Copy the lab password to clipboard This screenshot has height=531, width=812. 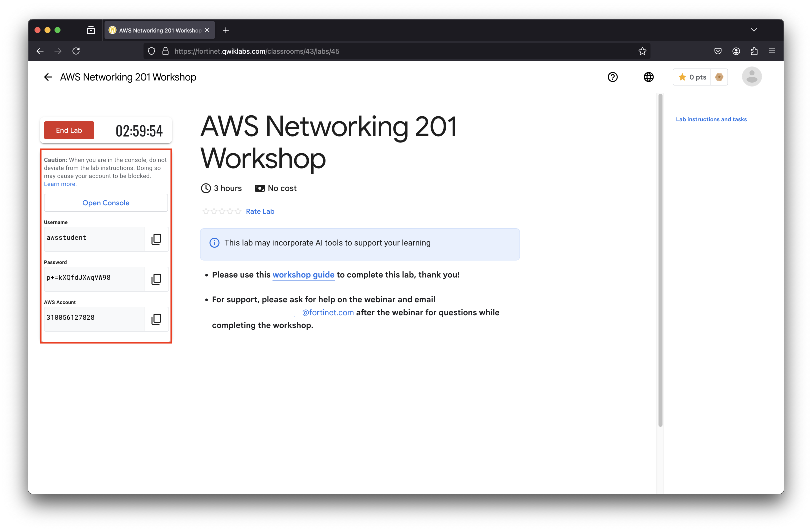tap(156, 279)
